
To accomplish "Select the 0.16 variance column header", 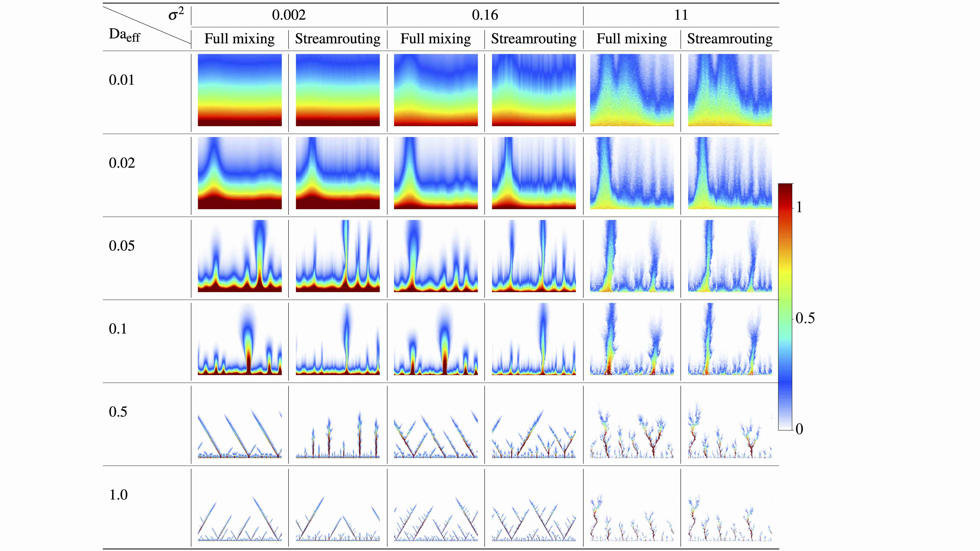I will pos(485,15).
